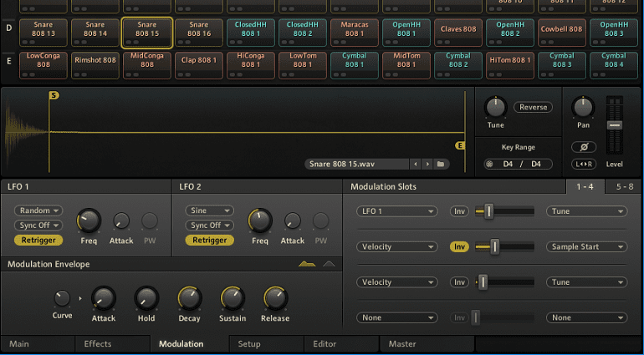Disable Inv for the Velocity Sample Start slot
The width and height of the screenshot is (644, 355).
[x=459, y=246]
